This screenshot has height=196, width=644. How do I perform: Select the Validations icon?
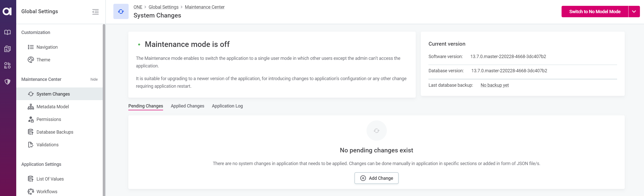[x=31, y=145]
